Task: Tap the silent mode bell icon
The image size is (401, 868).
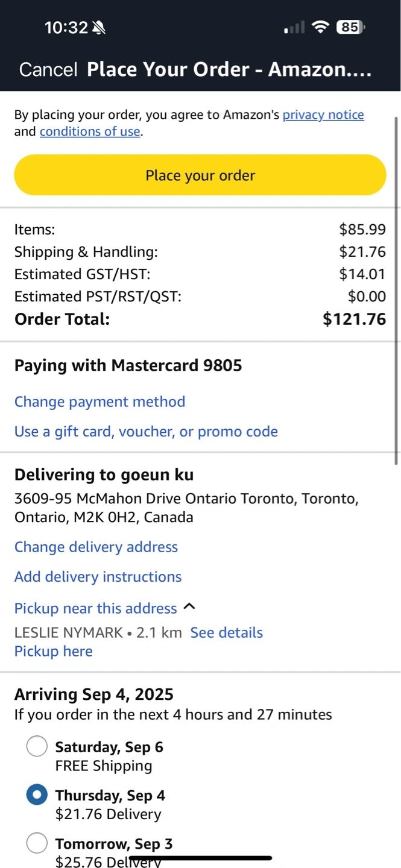Action: [x=99, y=28]
